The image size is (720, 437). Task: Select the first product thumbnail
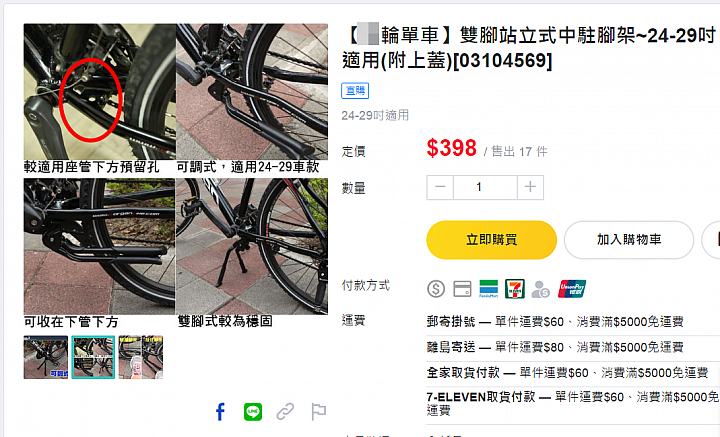(x=46, y=357)
